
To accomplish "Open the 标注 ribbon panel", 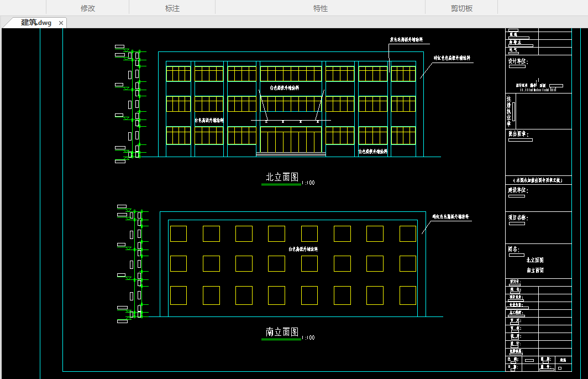I will click(172, 8).
